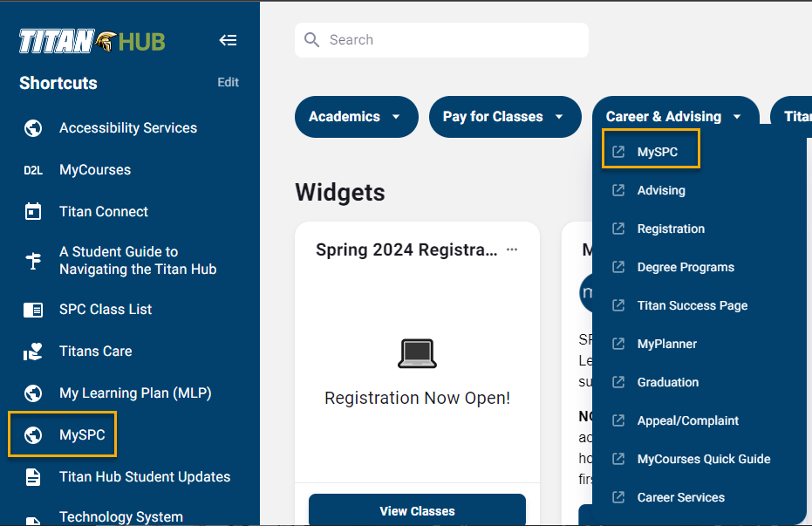Screen dimensions: 812x526
Task: Click the laptop icon in the Registration widget
Action: [x=418, y=353]
